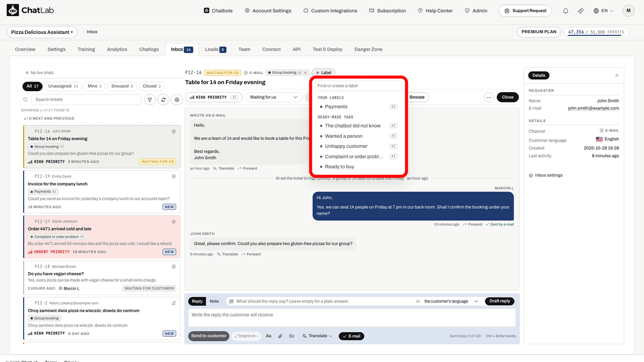Open the three-dots more actions menu
This screenshot has width=644, height=362.
coord(488,97)
